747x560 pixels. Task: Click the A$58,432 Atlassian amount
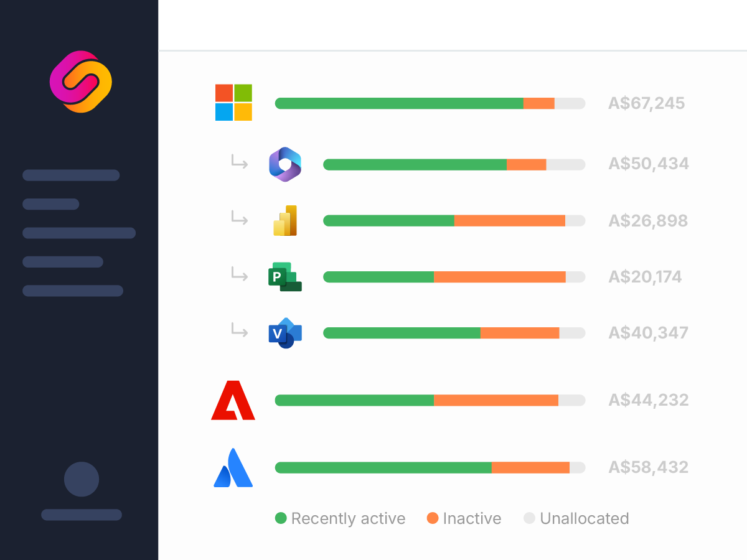pos(648,467)
